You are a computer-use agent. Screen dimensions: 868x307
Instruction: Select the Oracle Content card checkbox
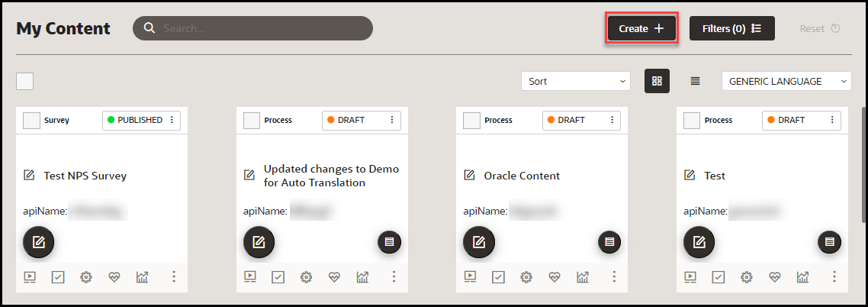[471, 120]
